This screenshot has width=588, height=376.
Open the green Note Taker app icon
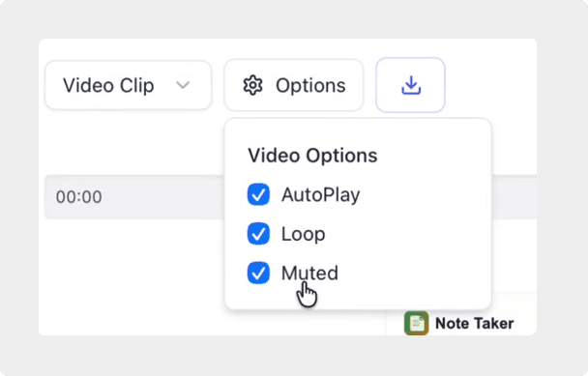416,323
